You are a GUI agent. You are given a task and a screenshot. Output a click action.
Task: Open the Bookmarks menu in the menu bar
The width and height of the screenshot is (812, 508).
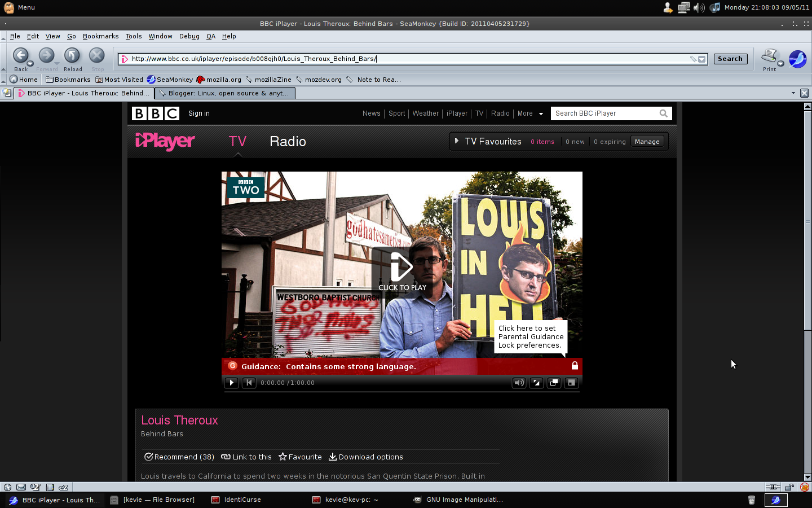click(100, 36)
